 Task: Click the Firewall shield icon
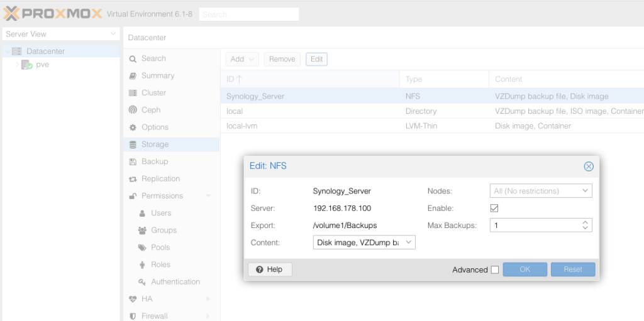pyautogui.click(x=133, y=317)
